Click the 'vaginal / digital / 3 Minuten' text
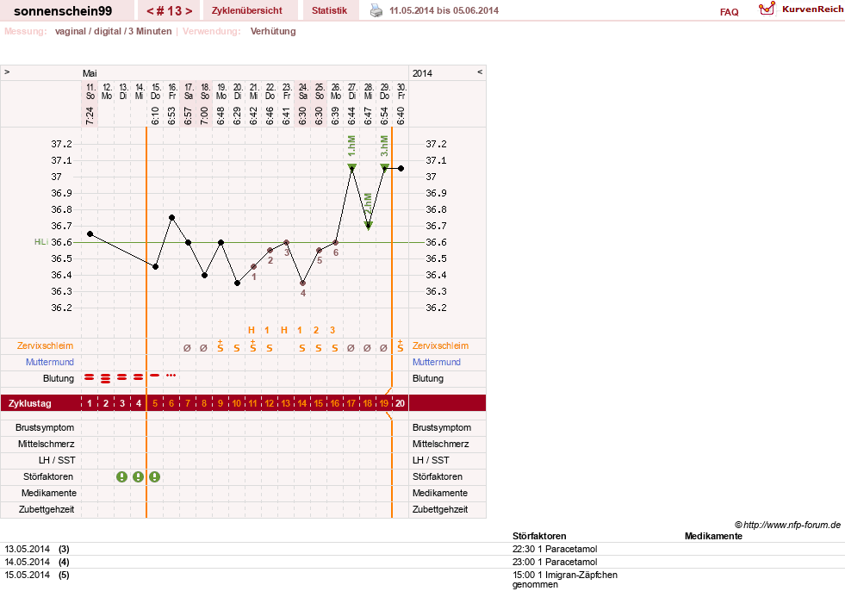 (113, 31)
